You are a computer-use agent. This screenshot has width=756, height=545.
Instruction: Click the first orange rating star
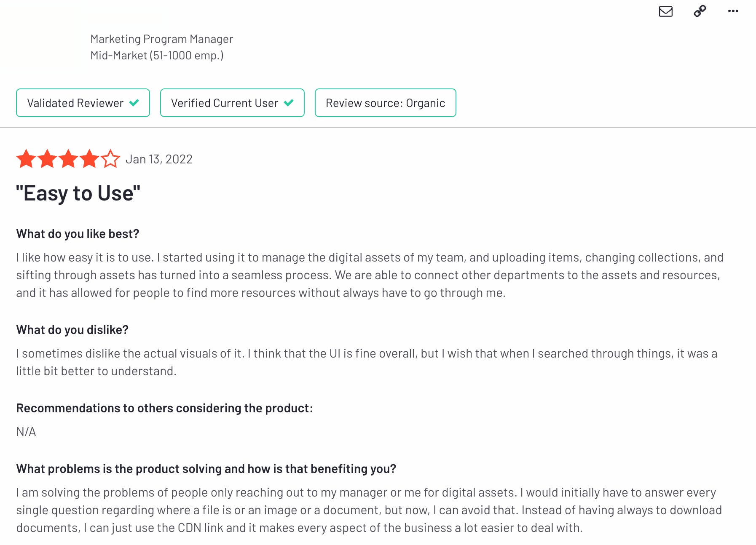pyautogui.click(x=26, y=159)
